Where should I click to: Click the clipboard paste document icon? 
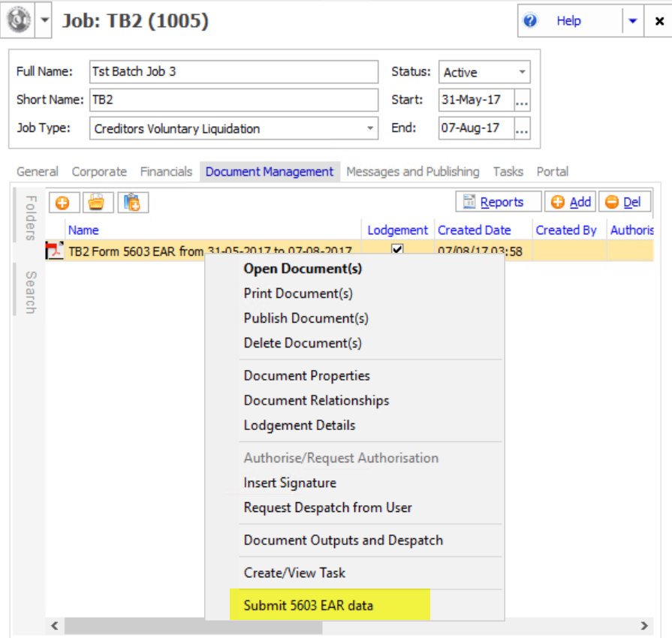coord(133,202)
